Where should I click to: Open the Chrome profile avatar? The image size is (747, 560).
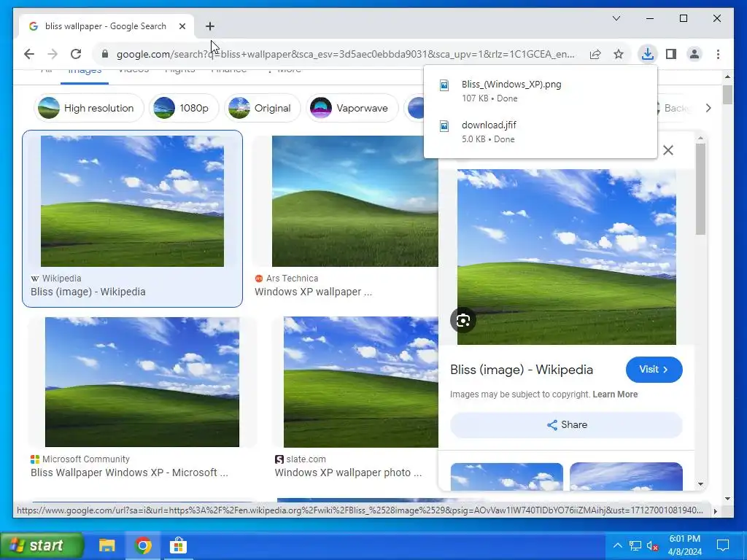click(694, 54)
